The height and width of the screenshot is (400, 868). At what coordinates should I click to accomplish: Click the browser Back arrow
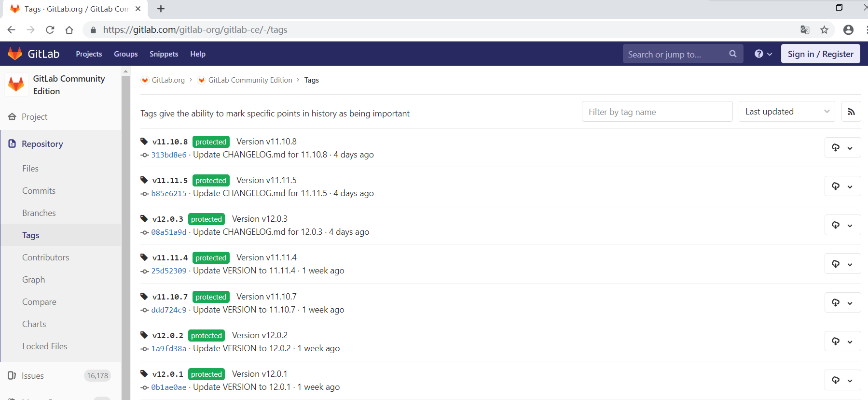pyautogui.click(x=11, y=30)
